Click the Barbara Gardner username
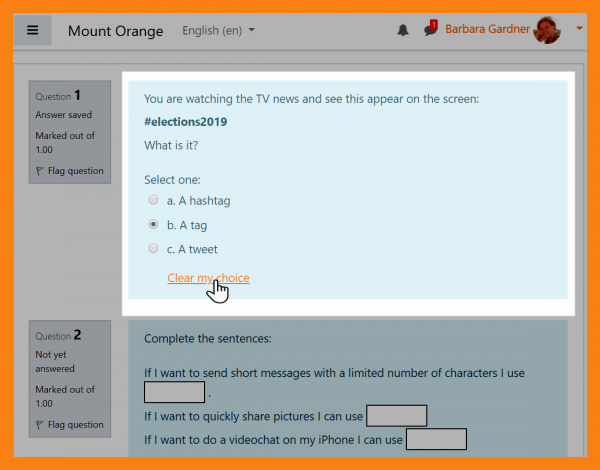 [x=487, y=29]
